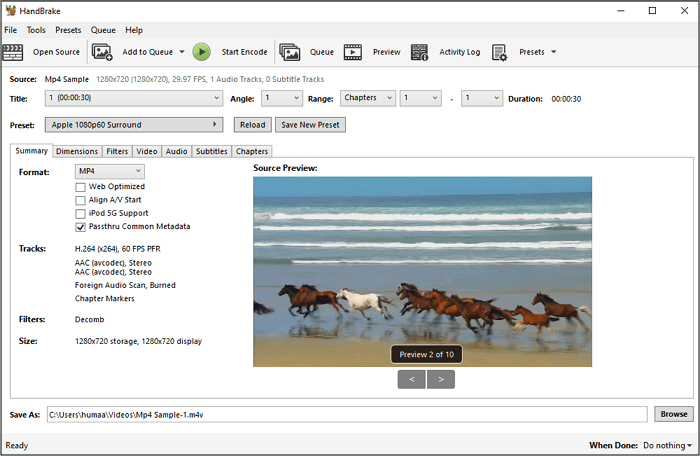Image resolution: width=700 pixels, height=456 pixels.
Task: Expand the Format MP4 dropdown
Action: [x=110, y=172]
